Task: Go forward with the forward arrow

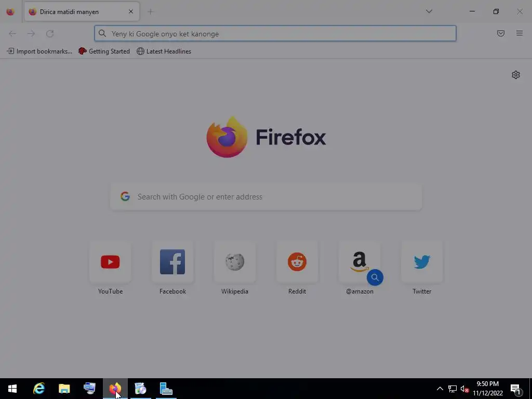Action: pyautogui.click(x=31, y=34)
